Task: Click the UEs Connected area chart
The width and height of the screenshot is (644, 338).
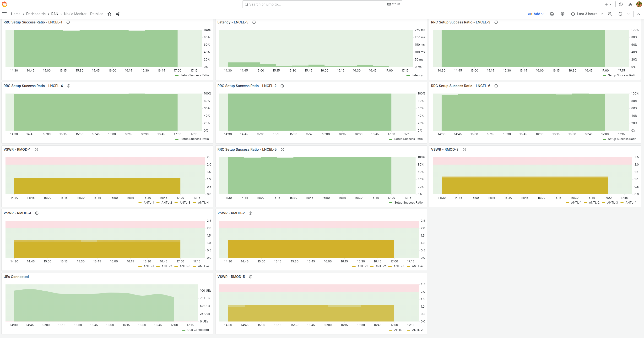Action: pyautogui.click(x=102, y=303)
